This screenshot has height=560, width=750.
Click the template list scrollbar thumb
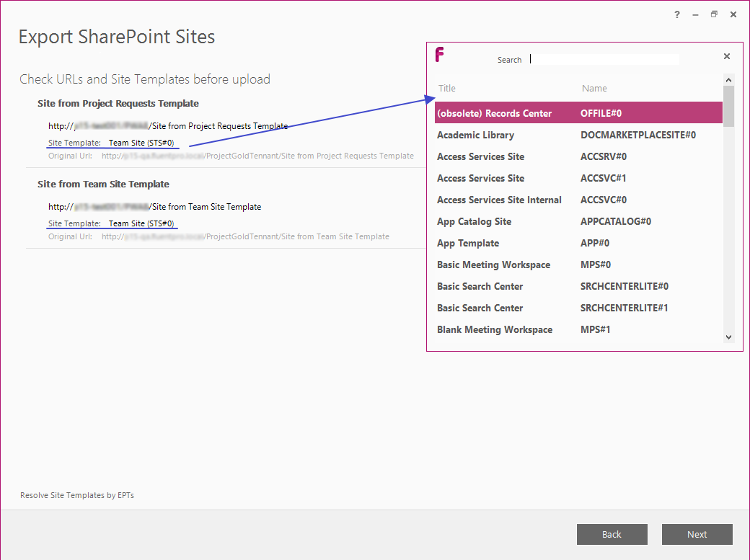pos(728,106)
